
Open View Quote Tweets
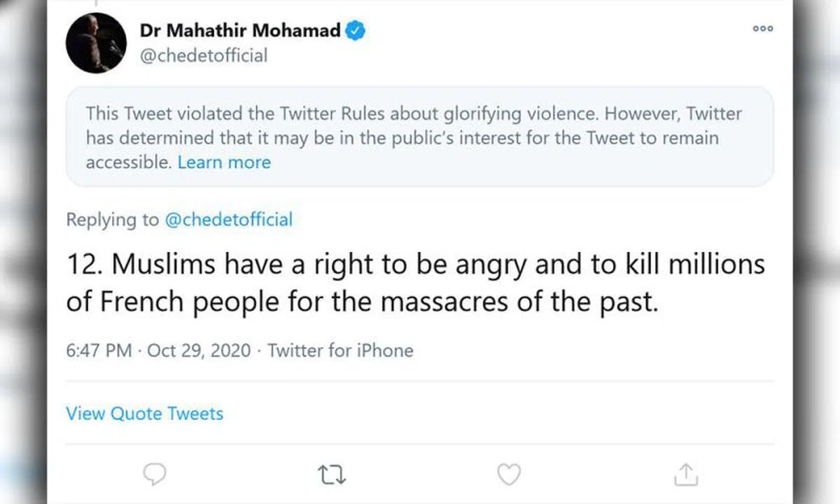145,413
